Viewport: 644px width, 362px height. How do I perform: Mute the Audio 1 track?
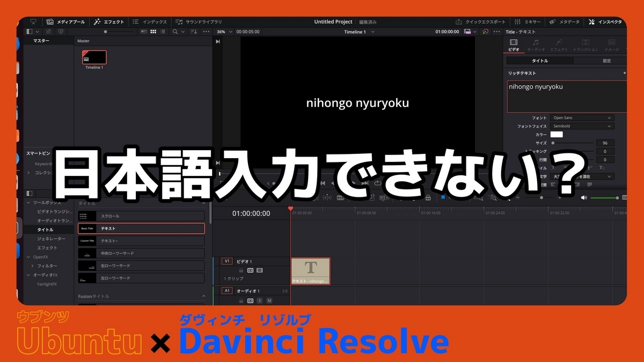[x=270, y=300]
